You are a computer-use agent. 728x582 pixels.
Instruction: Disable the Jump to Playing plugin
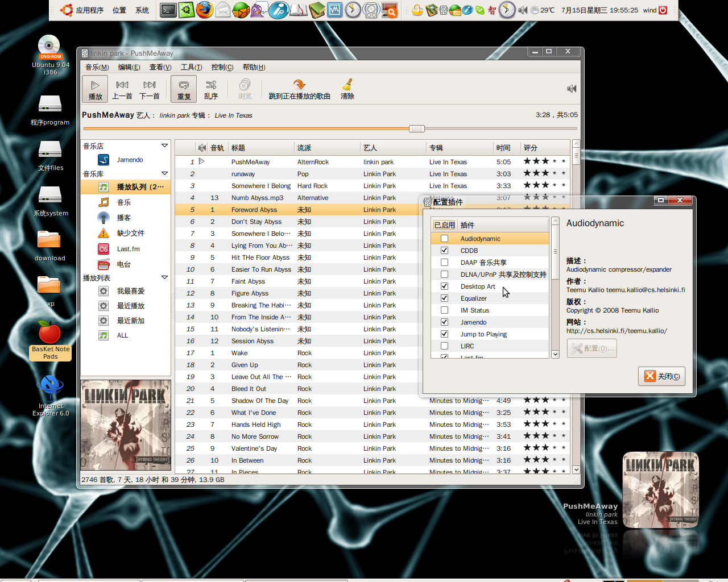click(444, 334)
